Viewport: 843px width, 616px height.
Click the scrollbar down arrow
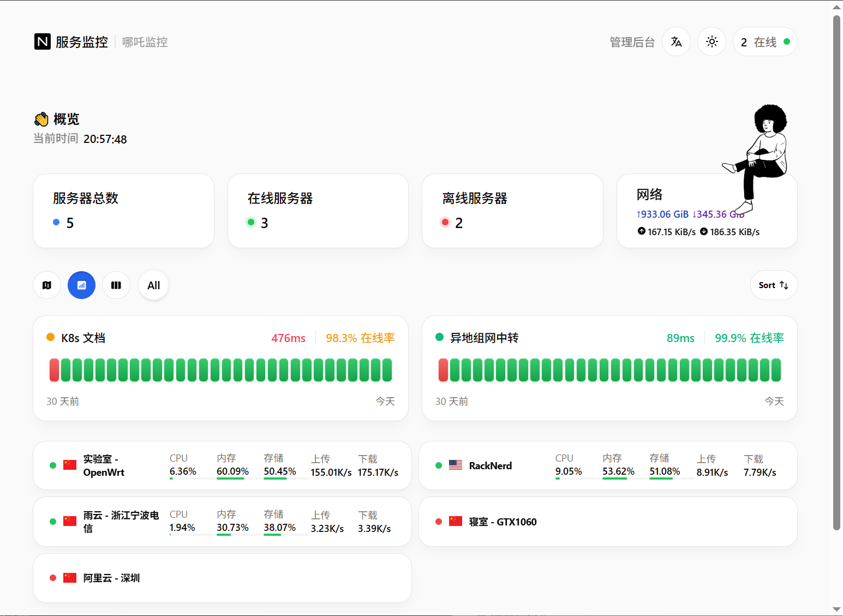coord(836,609)
